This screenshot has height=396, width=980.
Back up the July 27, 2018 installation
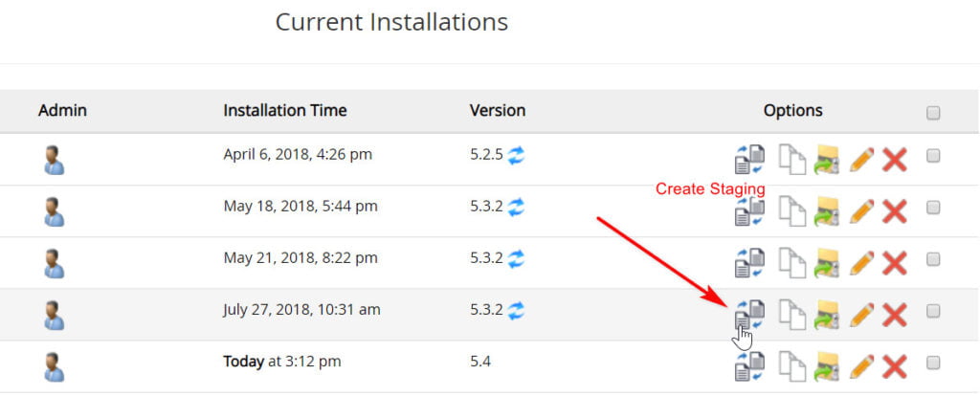pyautogui.click(x=826, y=315)
